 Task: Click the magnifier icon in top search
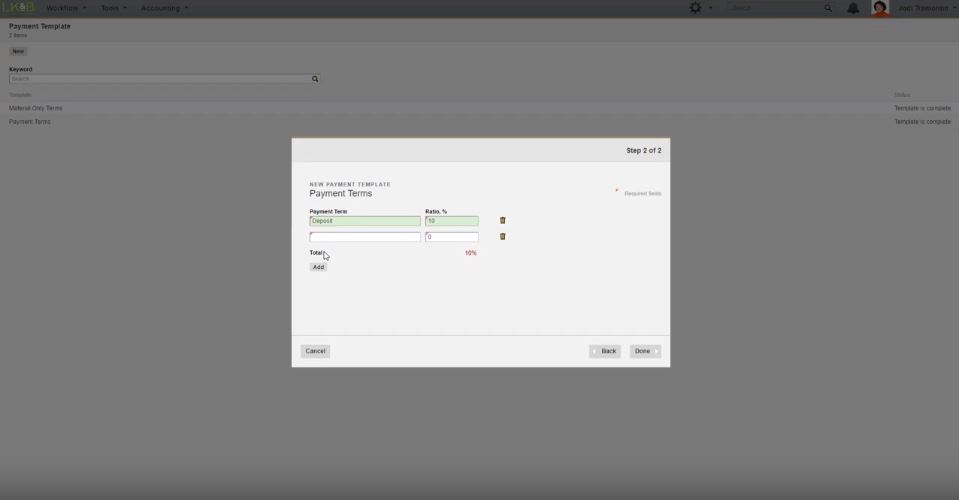[x=828, y=8]
